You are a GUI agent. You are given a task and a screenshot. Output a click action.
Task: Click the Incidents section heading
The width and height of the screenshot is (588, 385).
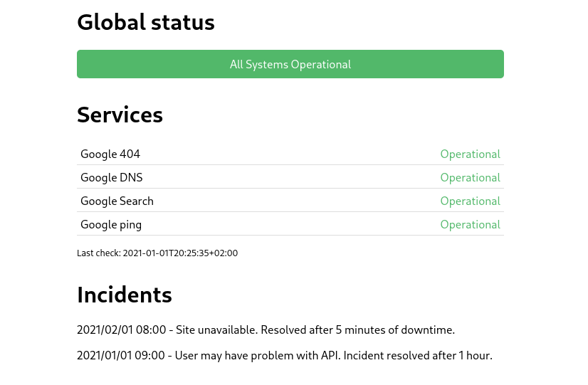tap(125, 295)
